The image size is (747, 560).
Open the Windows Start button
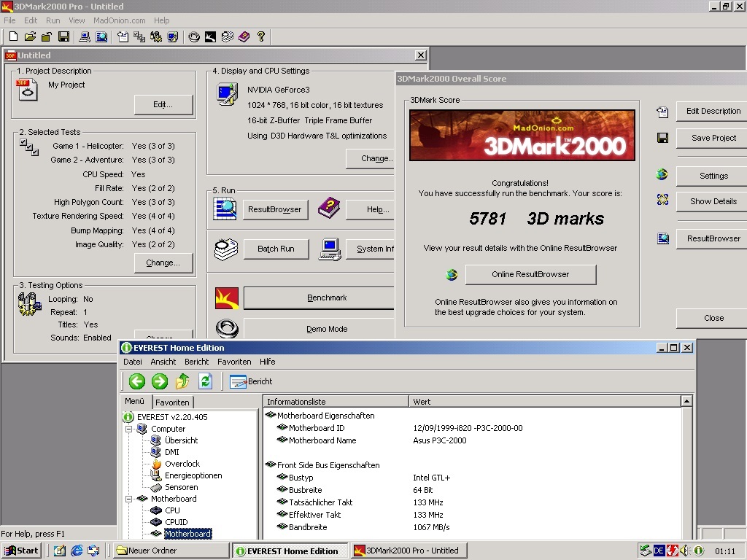click(x=21, y=551)
